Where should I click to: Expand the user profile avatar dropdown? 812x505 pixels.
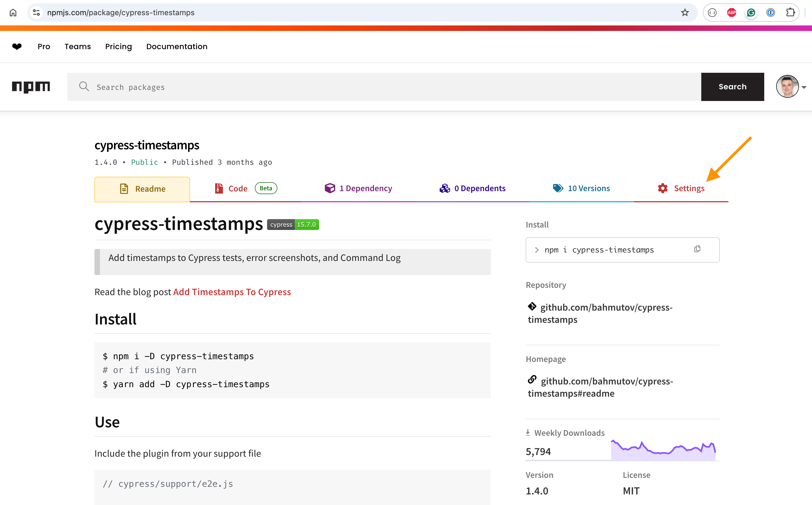[x=787, y=87]
